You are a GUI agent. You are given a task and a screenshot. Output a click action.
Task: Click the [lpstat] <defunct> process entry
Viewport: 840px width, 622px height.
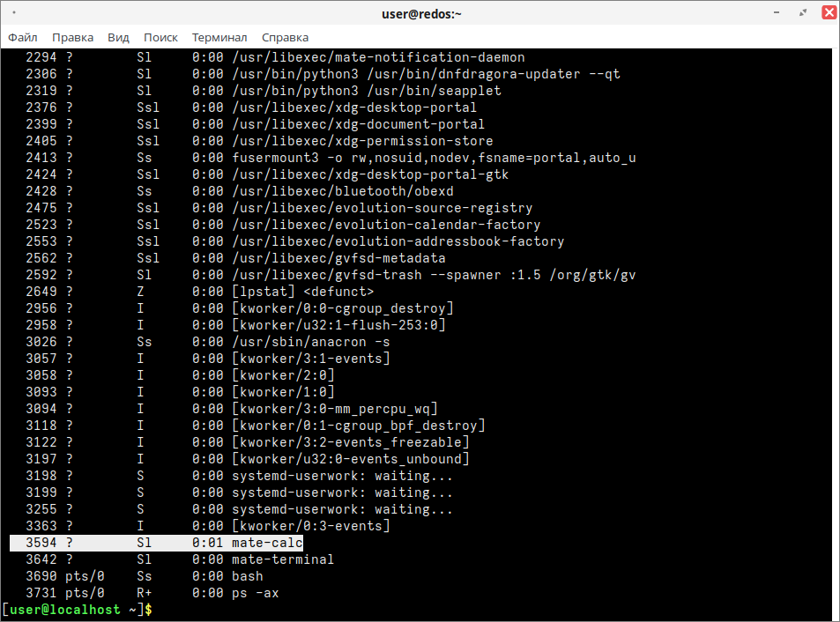(x=302, y=292)
